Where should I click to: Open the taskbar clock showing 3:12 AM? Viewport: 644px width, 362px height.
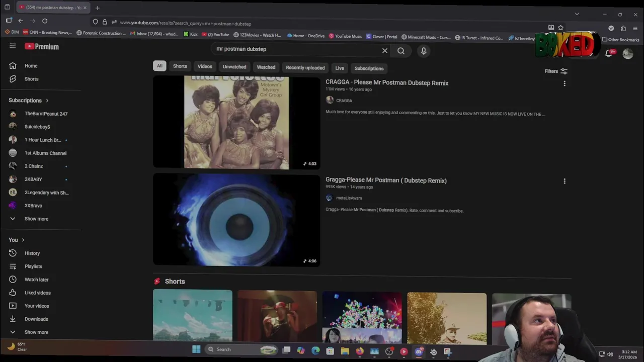click(x=629, y=354)
